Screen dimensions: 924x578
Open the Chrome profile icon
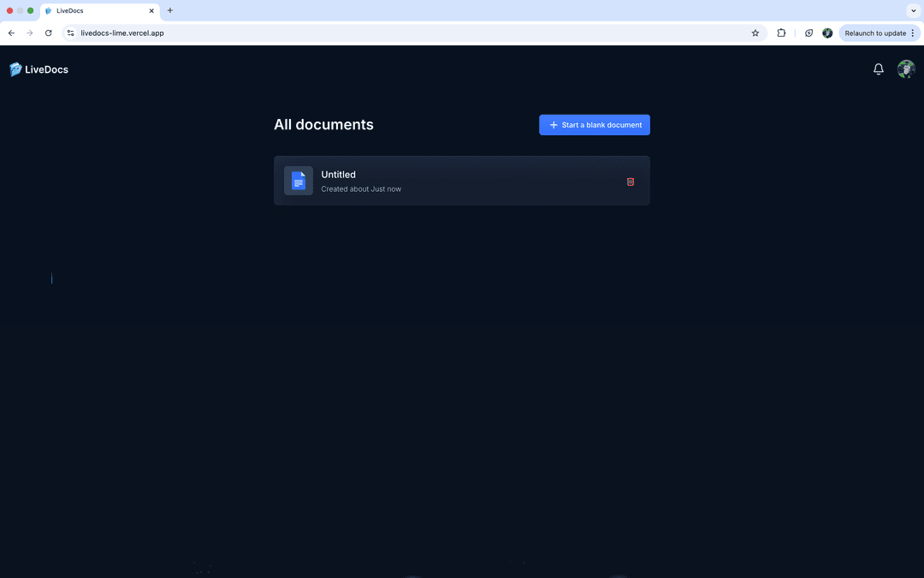(x=827, y=33)
